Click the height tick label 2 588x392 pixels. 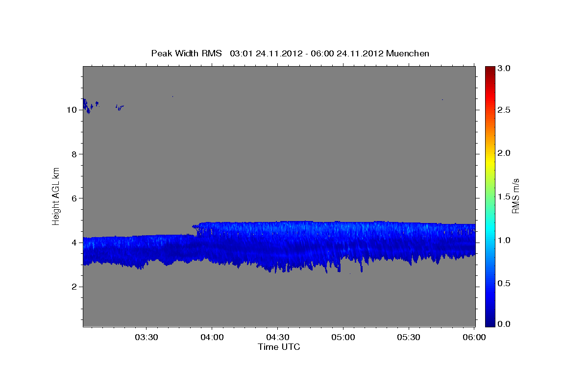(x=74, y=287)
